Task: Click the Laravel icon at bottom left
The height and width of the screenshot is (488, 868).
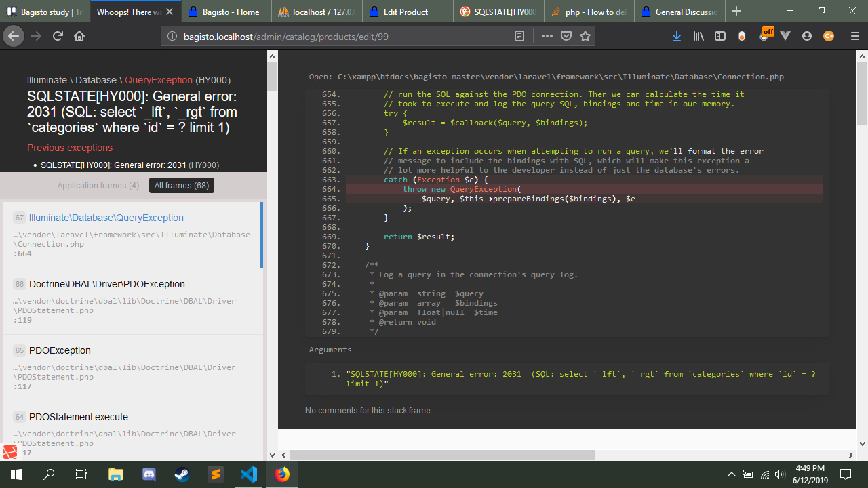Action: click(9, 451)
